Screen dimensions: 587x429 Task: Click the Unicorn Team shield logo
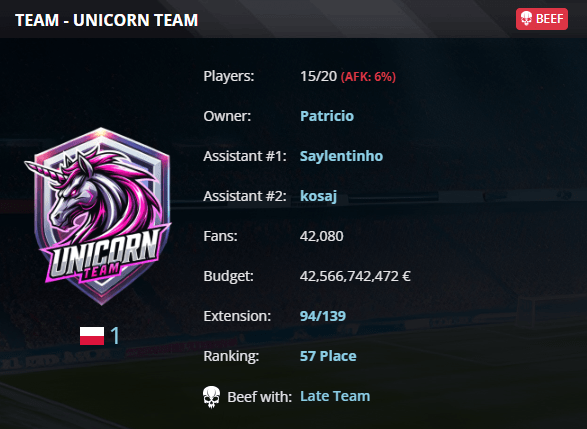(98, 216)
